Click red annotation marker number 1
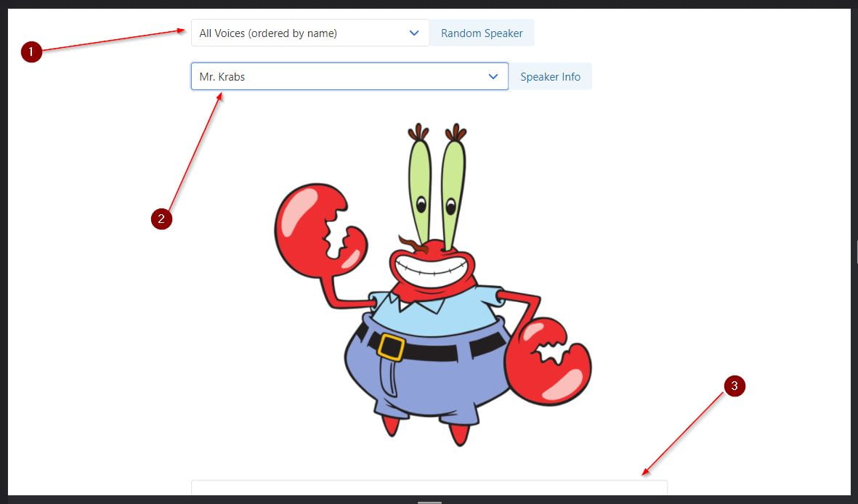 32,52
